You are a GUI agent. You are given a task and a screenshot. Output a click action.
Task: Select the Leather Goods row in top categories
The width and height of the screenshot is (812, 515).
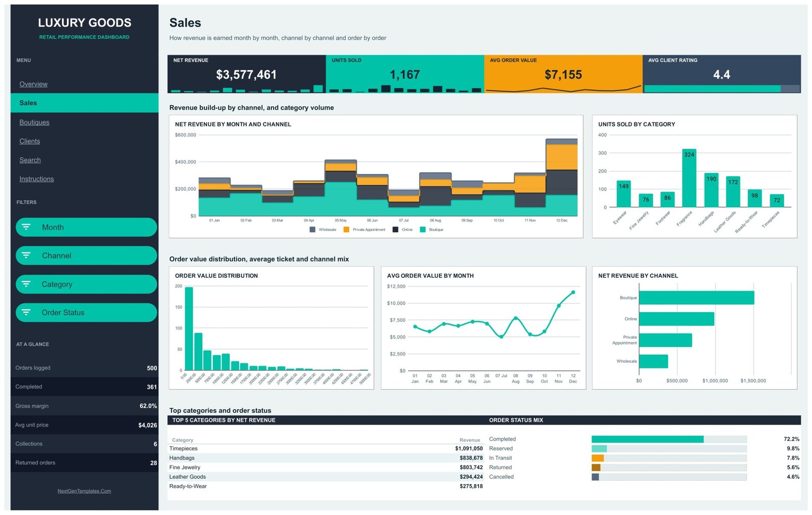326,477
